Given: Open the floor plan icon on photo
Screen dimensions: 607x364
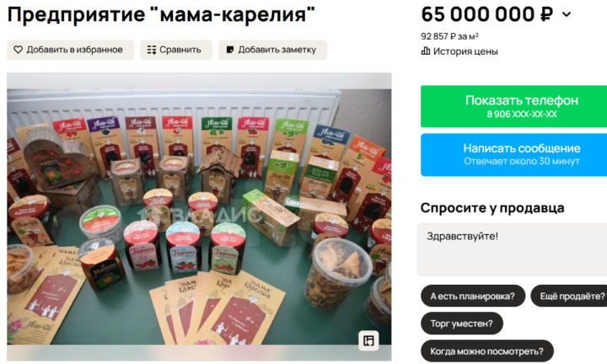Looking at the screenshot, I should [368, 340].
